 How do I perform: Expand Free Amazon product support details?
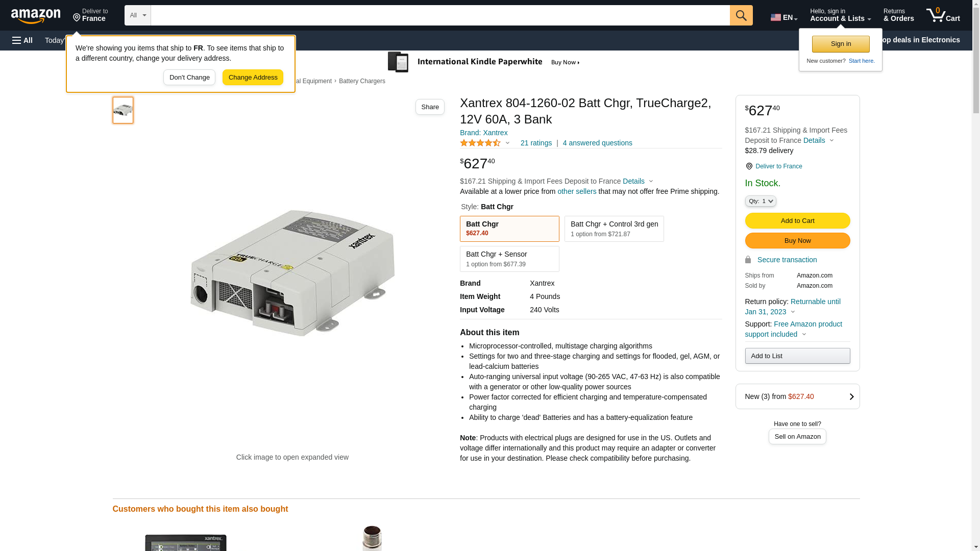coord(804,335)
